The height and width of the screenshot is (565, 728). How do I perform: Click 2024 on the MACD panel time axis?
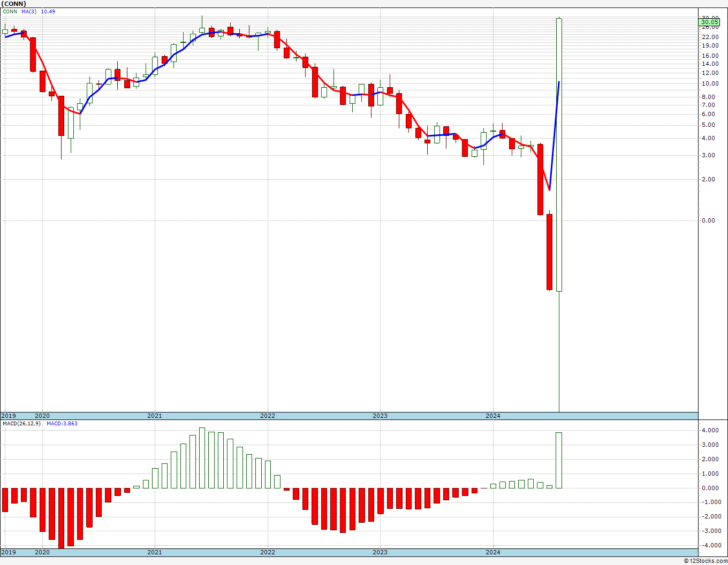pos(493,552)
